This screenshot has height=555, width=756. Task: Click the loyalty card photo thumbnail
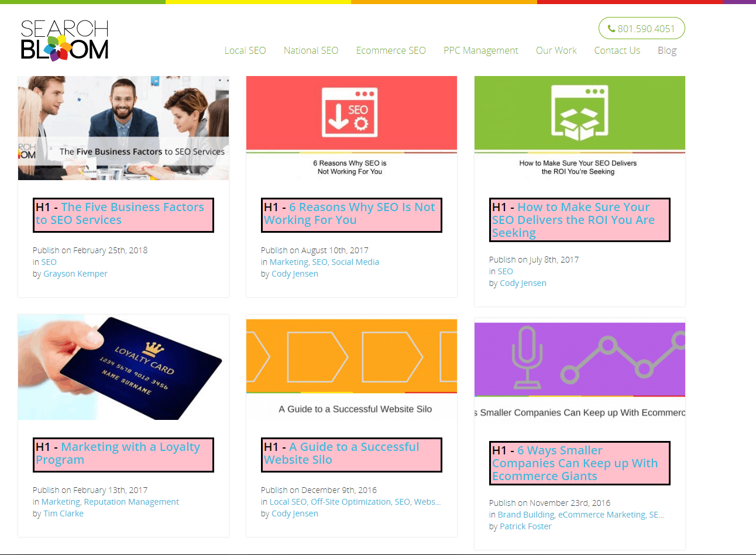tap(123, 367)
